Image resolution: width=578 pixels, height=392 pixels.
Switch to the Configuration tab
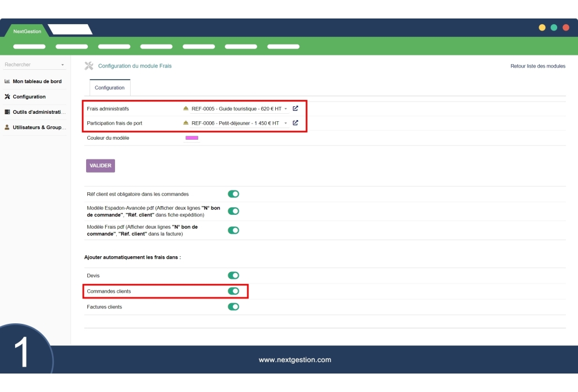pyautogui.click(x=110, y=88)
